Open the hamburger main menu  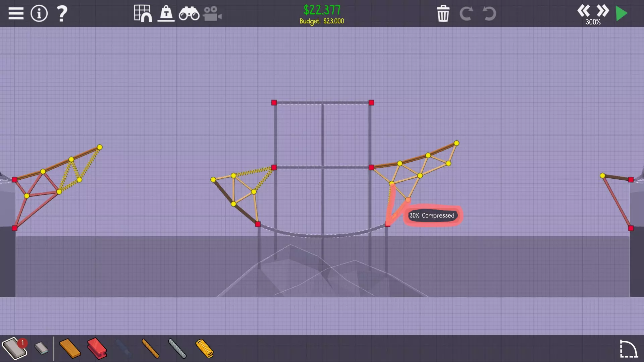click(16, 14)
